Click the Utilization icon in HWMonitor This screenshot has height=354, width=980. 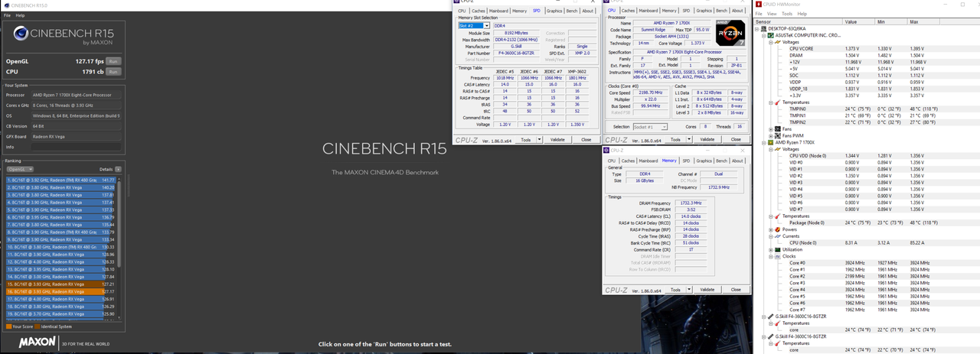(777, 249)
